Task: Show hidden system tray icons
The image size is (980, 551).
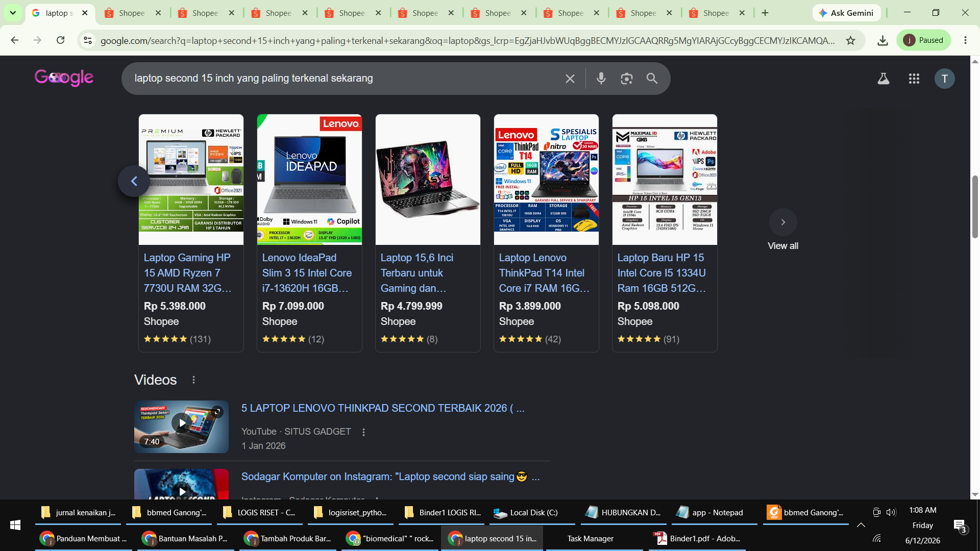Action: (861, 525)
